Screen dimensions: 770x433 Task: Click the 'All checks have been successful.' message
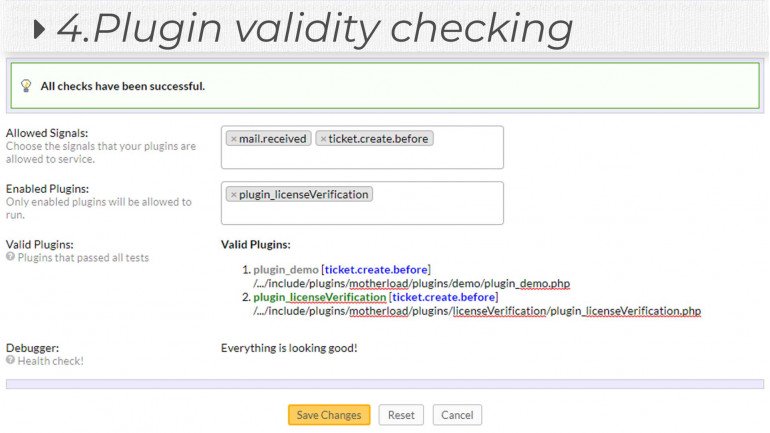tap(123, 86)
